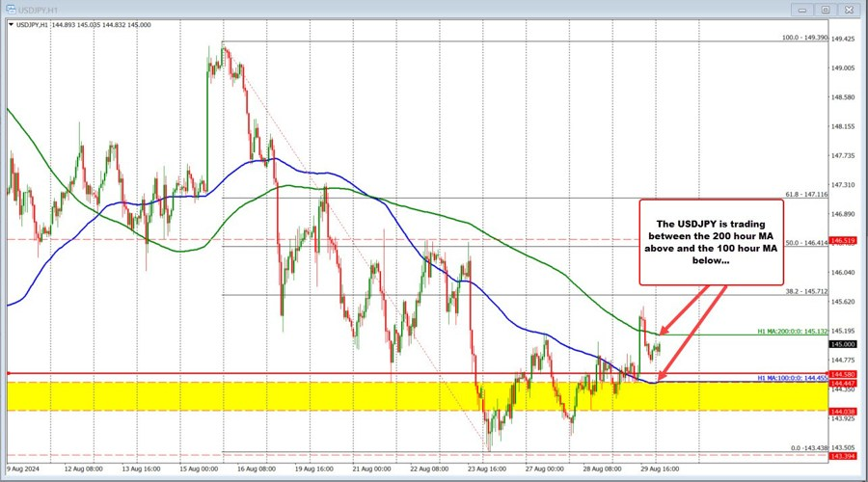Click the H1 MA:200 145.132 label
Viewport: 868px width, 482px height.
(792, 332)
